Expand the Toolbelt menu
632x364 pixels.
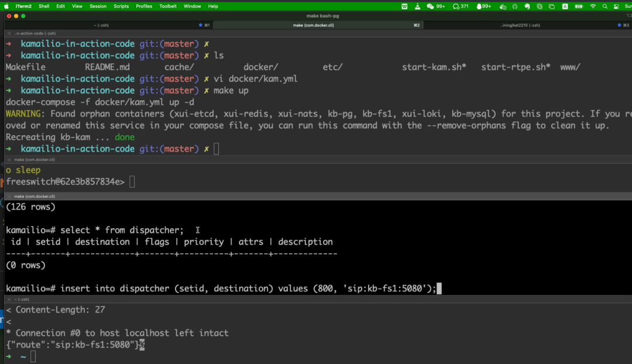169,6
